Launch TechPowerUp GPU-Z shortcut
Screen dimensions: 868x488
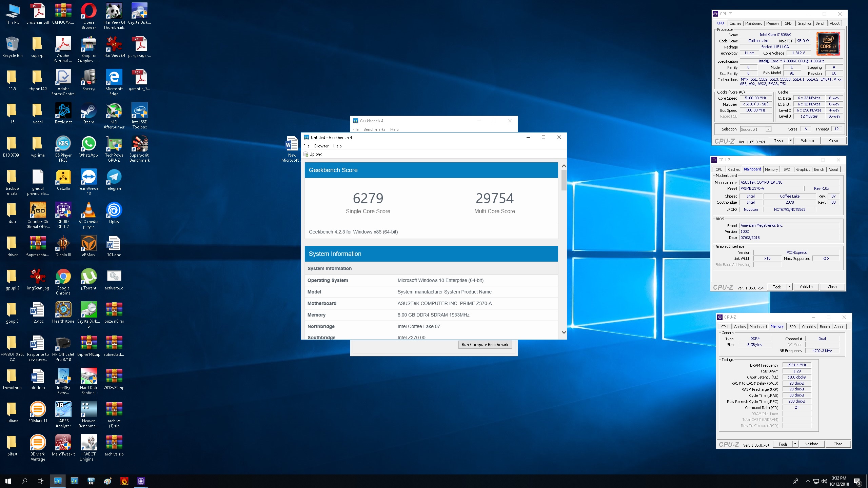[x=114, y=149]
